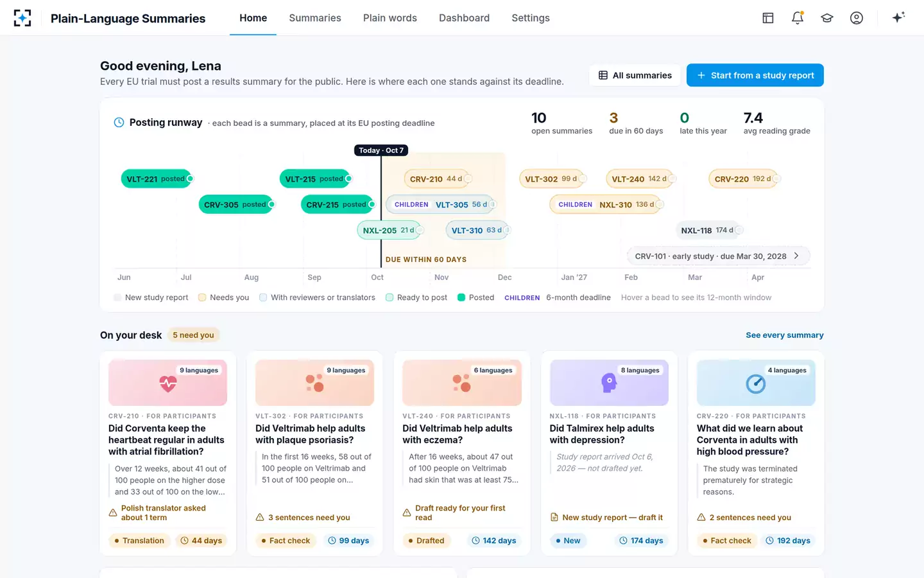Expand the CRV-101 early study chevron

click(796, 256)
